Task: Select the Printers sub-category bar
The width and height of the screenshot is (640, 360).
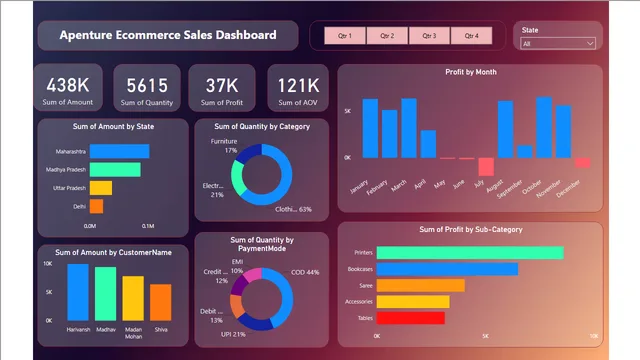Action: point(470,253)
